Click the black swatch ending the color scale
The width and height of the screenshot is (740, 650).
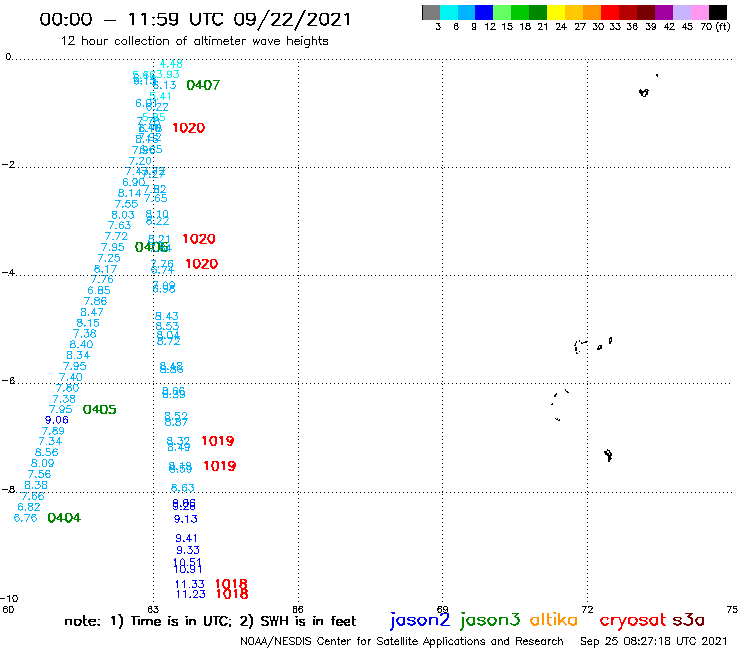(x=718, y=12)
